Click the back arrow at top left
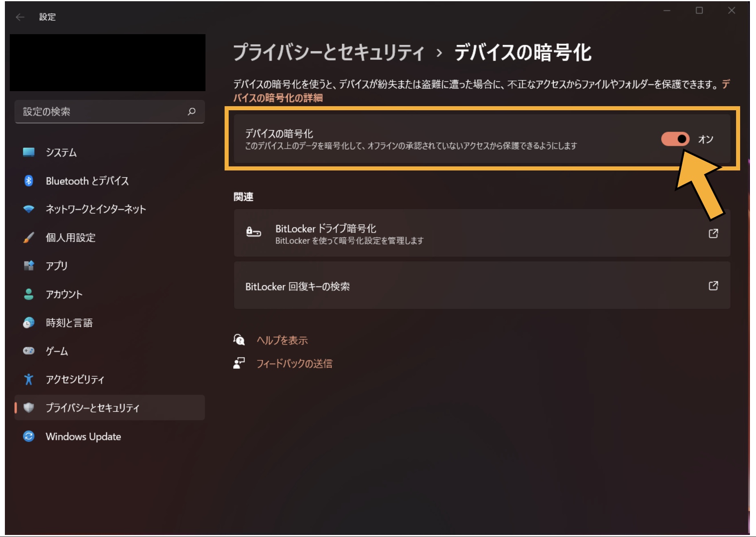Viewport: 756px width, 537px height. (19, 17)
